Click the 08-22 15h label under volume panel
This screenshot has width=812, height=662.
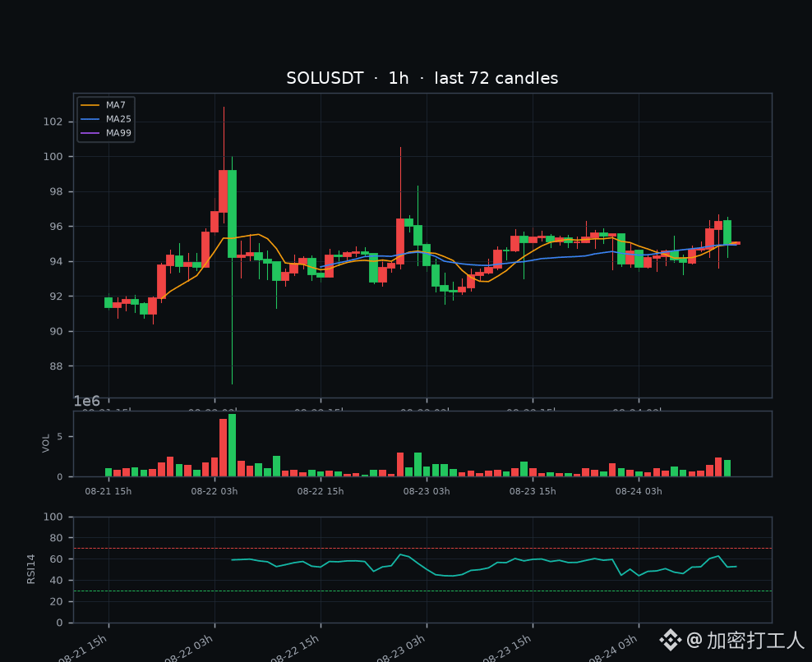pyautogui.click(x=321, y=491)
